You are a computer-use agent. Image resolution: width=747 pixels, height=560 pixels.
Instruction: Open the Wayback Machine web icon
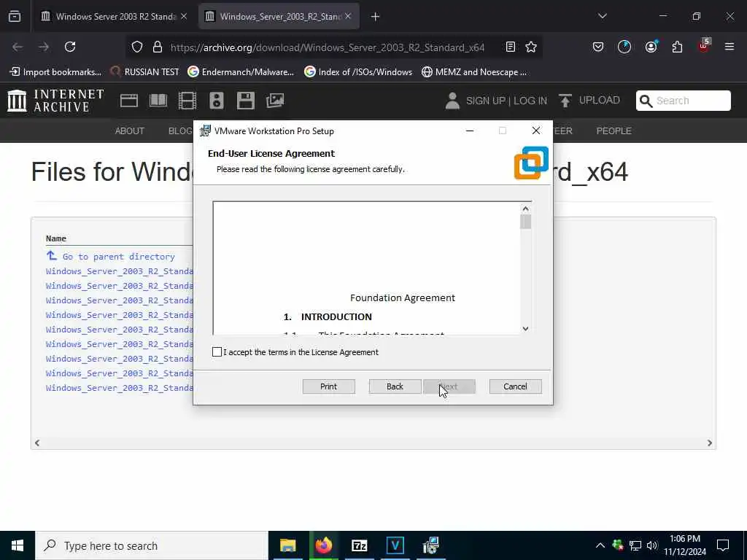pyautogui.click(x=128, y=101)
